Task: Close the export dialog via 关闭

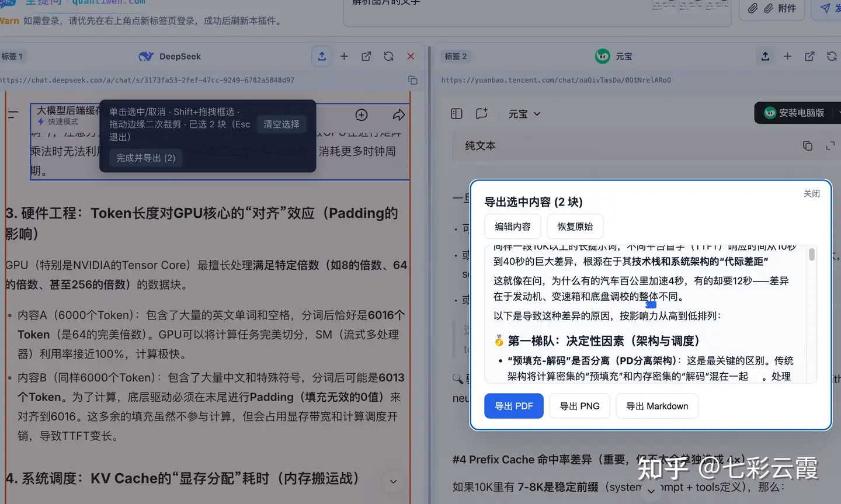Action: 812,193
